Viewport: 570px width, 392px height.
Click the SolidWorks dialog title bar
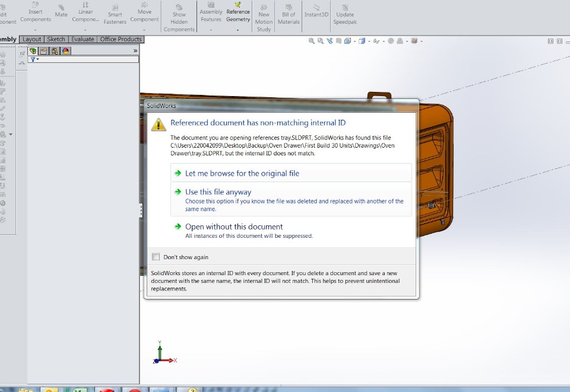point(281,106)
